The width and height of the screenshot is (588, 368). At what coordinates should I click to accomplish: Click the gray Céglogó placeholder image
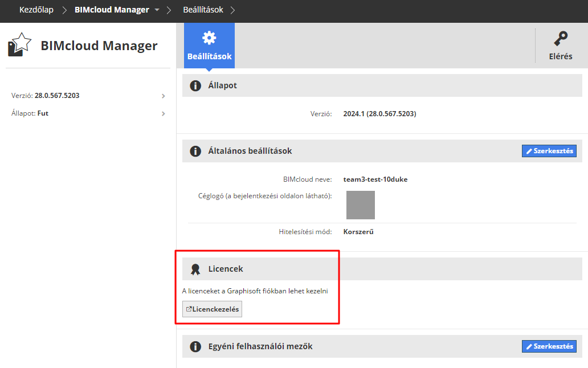click(361, 205)
